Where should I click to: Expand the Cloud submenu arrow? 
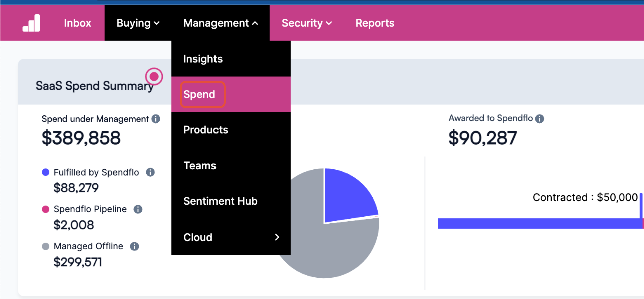277,237
